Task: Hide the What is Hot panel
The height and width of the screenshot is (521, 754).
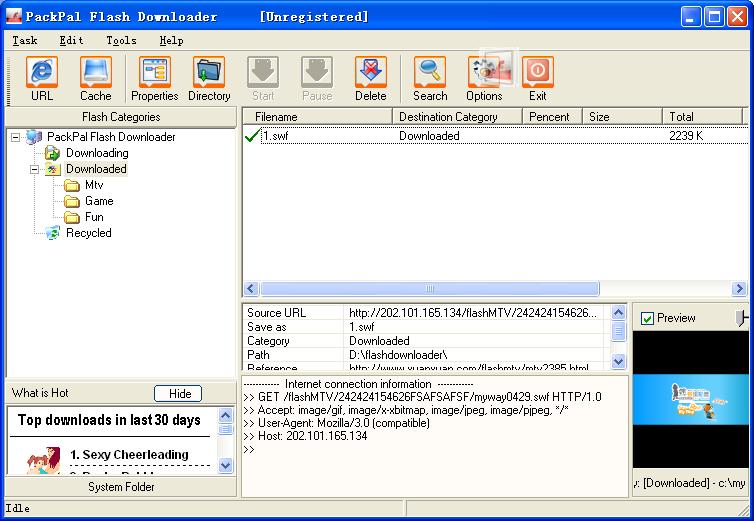Action: click(x=178, y=394)
